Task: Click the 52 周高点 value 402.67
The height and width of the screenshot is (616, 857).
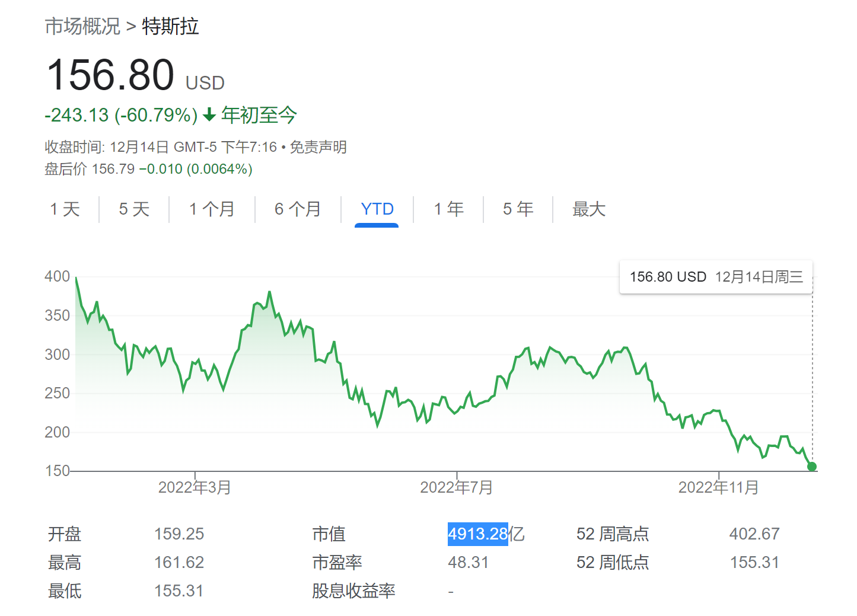Action: 754,534
